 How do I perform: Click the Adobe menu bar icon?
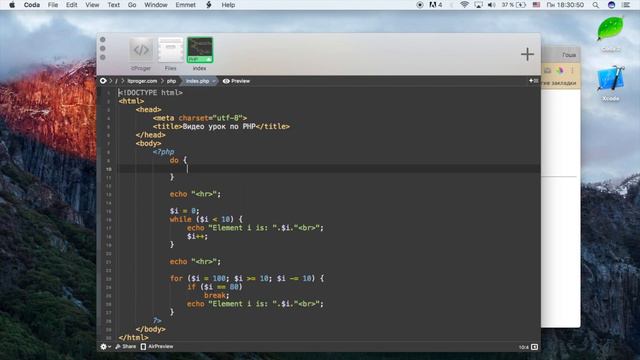point(436,5)
